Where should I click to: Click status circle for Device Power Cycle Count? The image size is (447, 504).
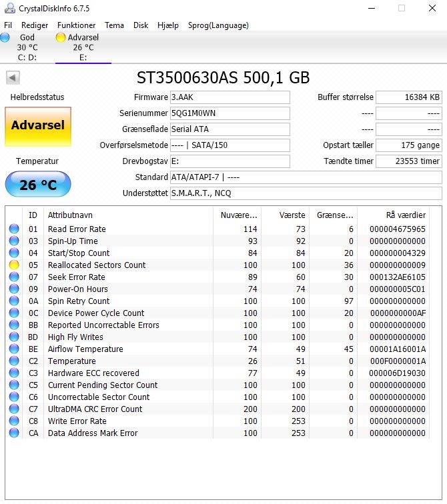14,313
